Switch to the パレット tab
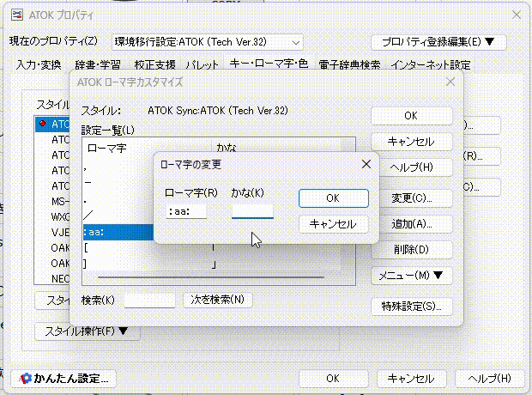532x395 pixels. tap(203, 64)
